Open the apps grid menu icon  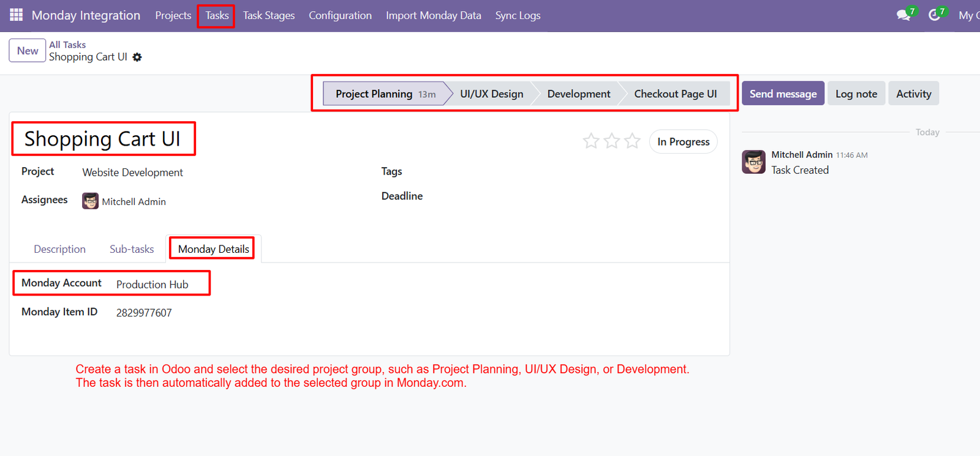(x=16, y=15)
